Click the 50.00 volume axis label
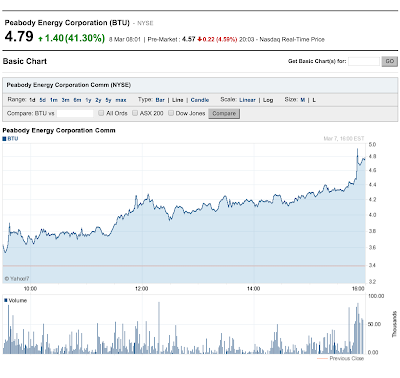400x378 pixels. pyautogui.click(x=375, y=324)
